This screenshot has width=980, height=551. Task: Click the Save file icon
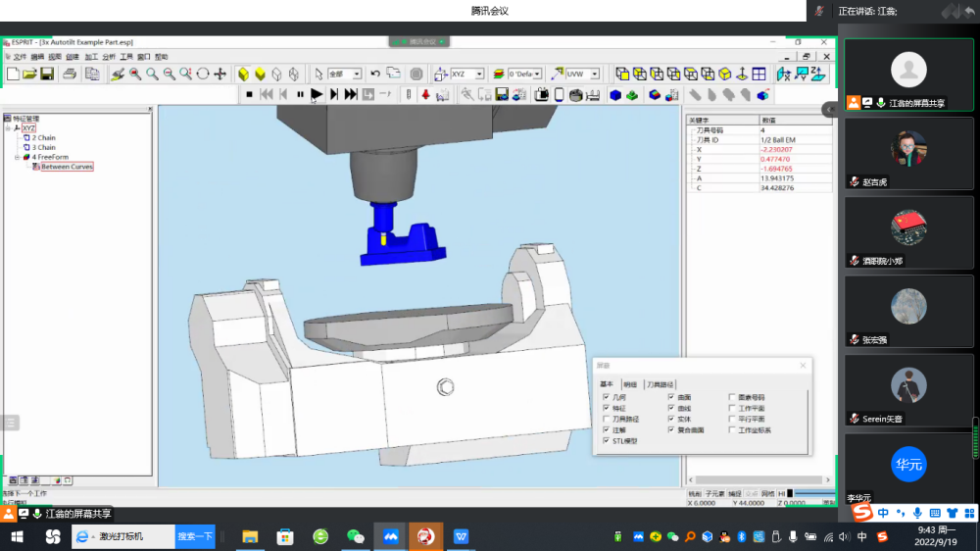click(46, 74)
